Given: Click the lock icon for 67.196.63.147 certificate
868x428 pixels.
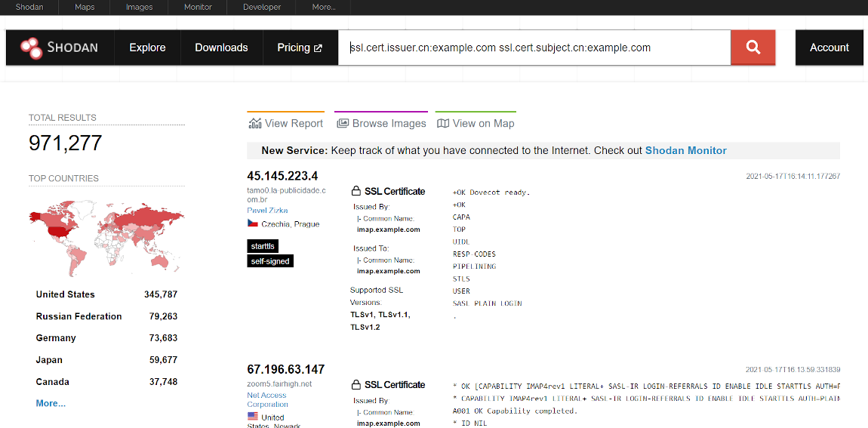Looking at the screenshot, I should 356,385.
